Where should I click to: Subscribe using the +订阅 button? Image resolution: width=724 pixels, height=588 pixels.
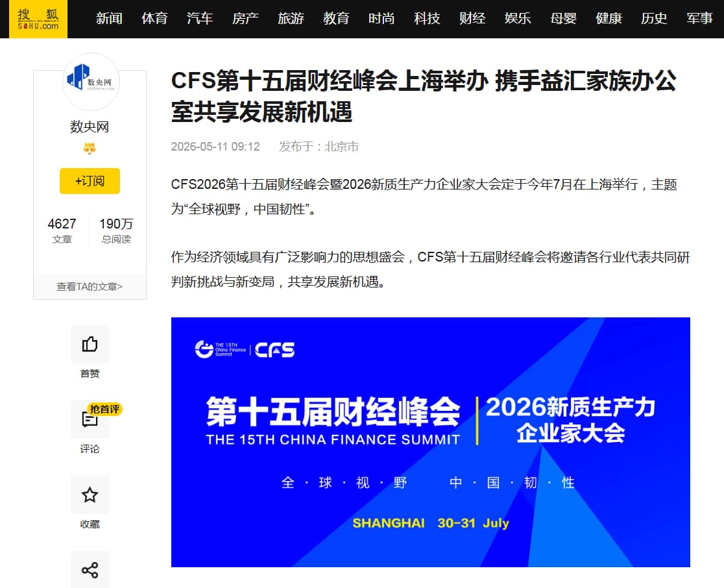click(x=90, y=180)
